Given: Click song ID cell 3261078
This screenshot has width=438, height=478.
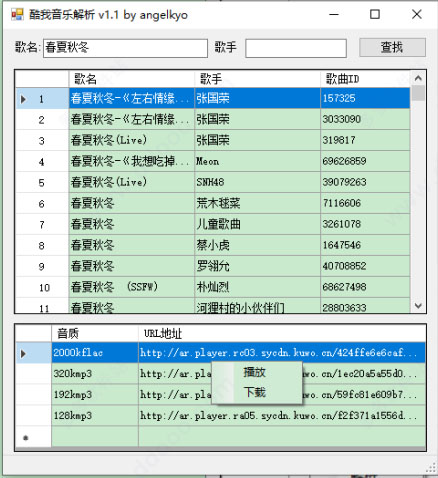Looking at the screenshot, I should 365,224.
